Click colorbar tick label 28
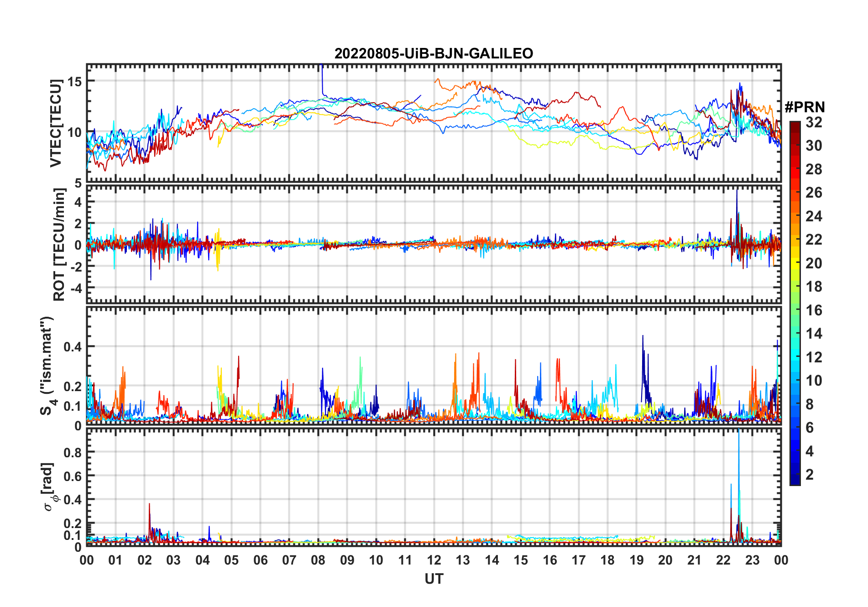Image resolution: width=868 pixels, height=607 pixels. [x=814, y=169]
